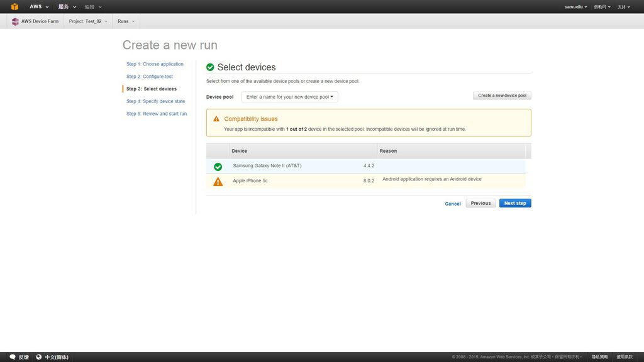This screenshot has height=362, width=644.
Task: Click AWS Device Farm home link
Action: click(40, 21)
